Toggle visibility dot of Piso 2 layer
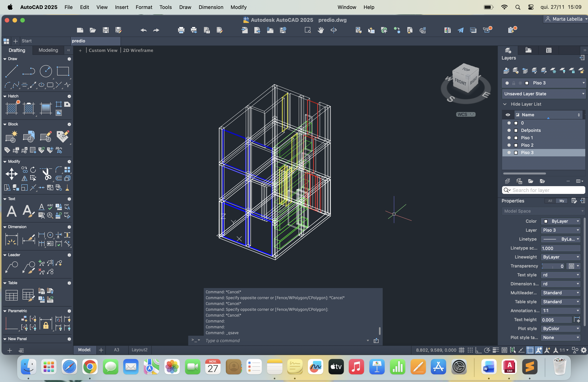The width and height of the screenshot is (588, 382). coord(509,145)
